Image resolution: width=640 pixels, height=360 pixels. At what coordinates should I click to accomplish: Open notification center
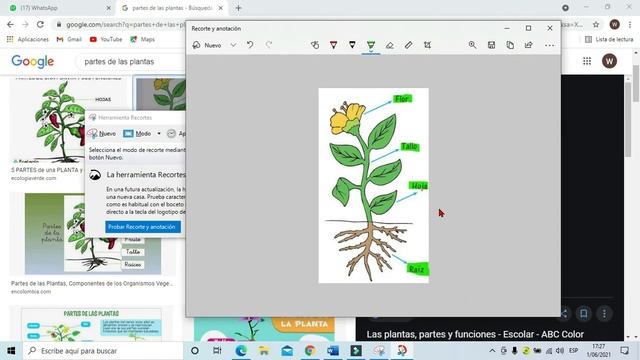624,351
